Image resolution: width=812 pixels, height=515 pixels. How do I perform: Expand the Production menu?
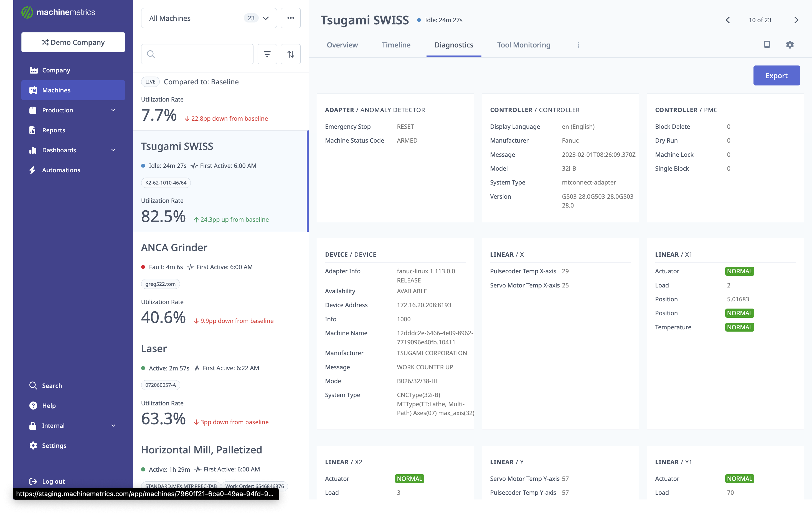(73, 110)
